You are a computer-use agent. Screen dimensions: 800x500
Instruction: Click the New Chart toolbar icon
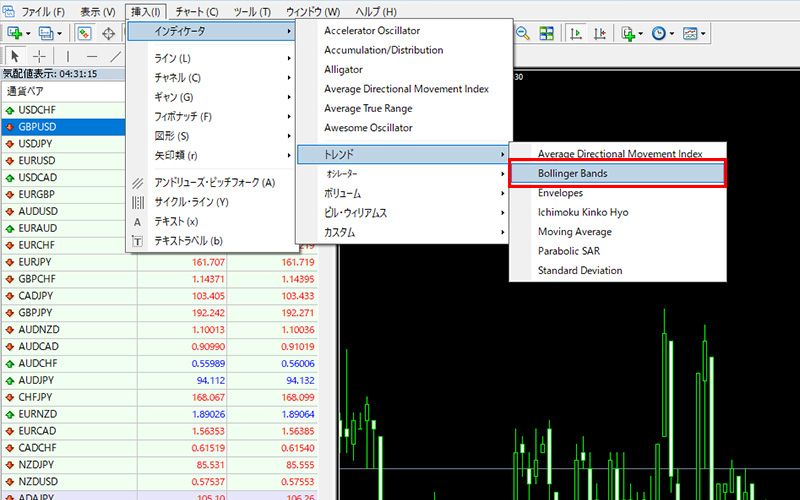[17, 33]
